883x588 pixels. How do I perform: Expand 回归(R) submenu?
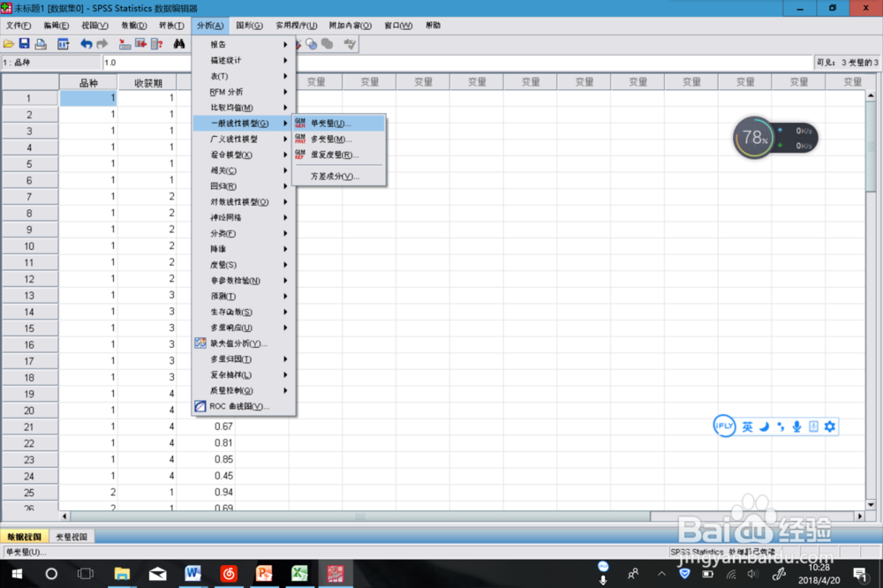click(244, 186)
